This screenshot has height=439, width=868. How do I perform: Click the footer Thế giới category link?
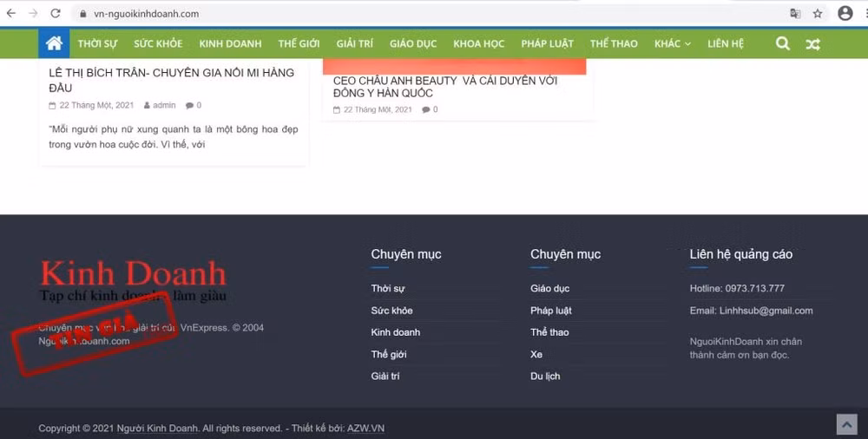(x=389, y=354)
